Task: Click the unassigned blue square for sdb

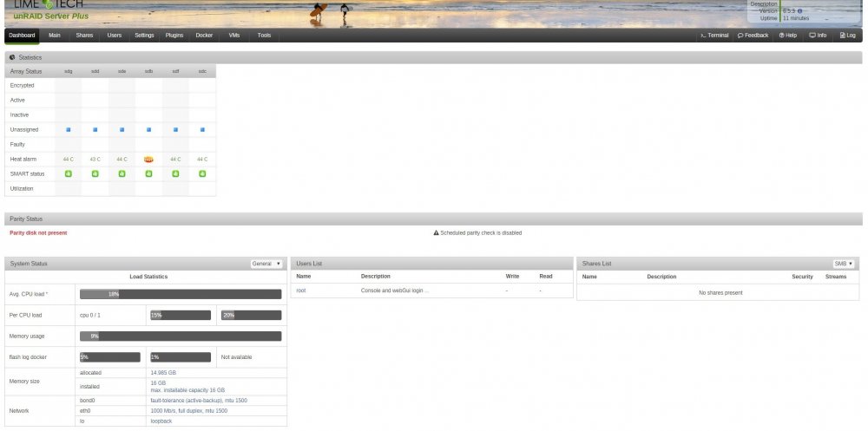Action: pos(148,129)
